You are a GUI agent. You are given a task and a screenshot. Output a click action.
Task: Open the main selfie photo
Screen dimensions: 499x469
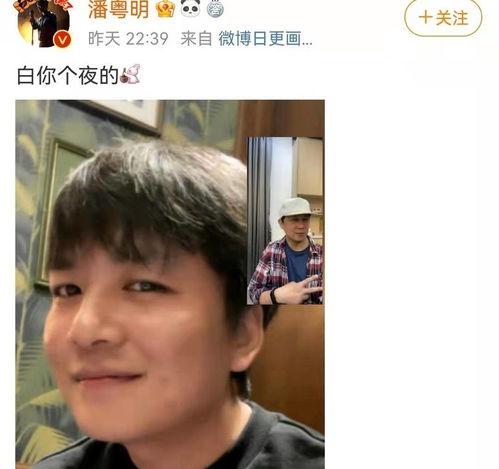pyautogui.click(x=170, y=284)
